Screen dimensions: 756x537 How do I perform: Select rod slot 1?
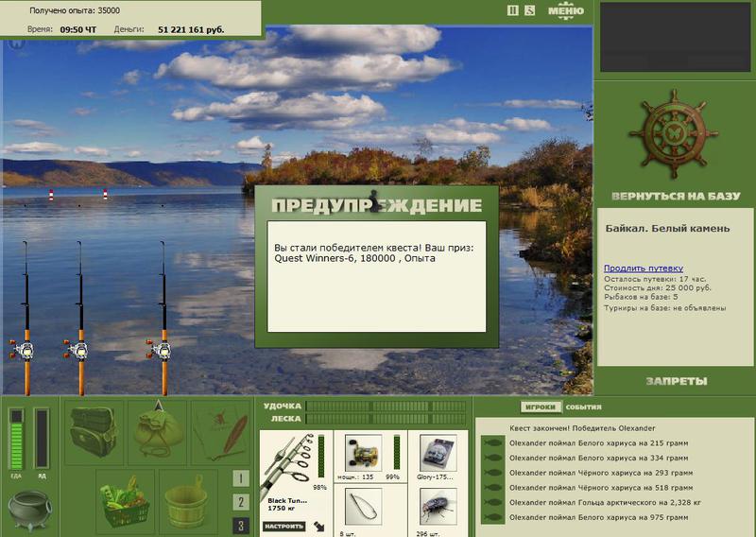(241, 478)
